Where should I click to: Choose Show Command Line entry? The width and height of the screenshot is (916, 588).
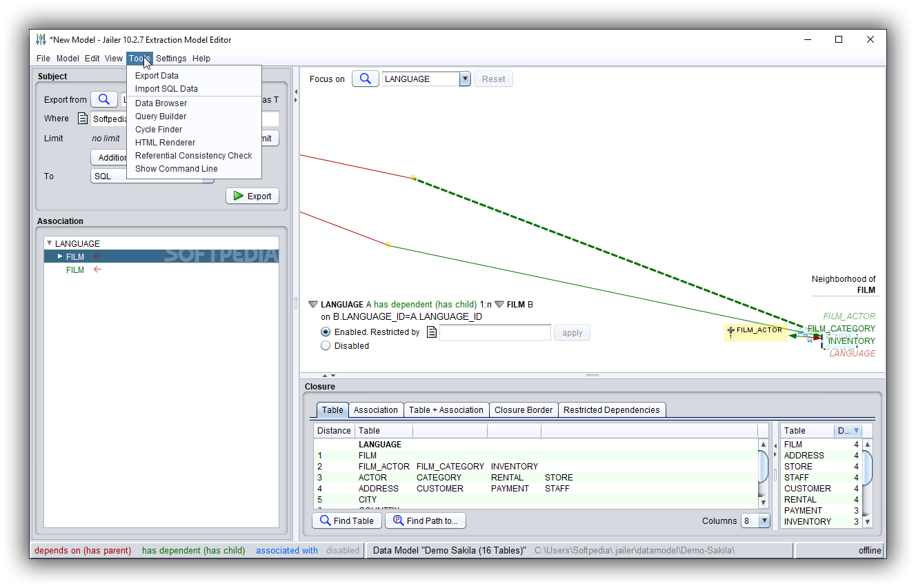194,169
